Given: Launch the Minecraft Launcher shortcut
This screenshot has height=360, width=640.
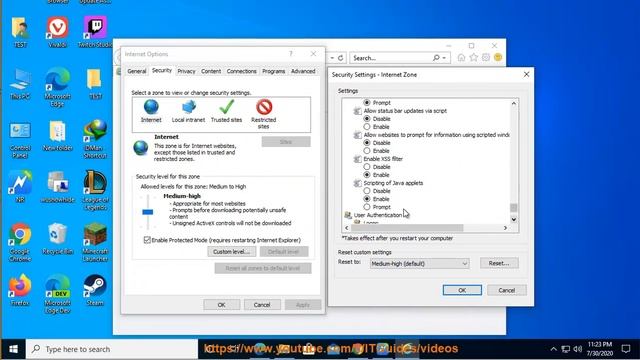Looking at the screenshot, I should point(95,242).
